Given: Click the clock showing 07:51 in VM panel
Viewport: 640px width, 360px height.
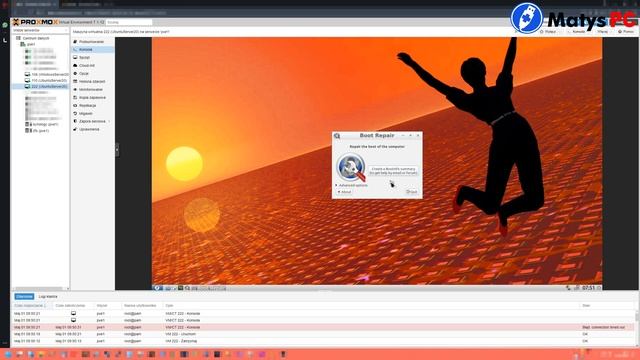Looking at the screenshot, I should point(588,288).
